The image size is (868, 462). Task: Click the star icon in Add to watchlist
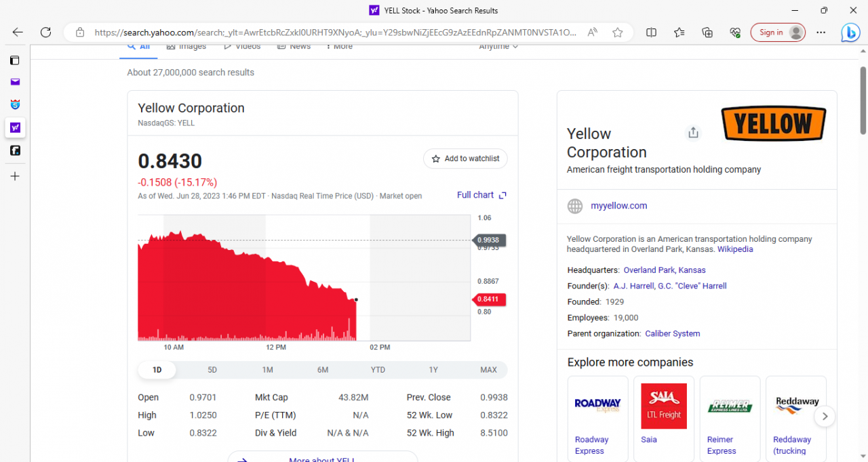tap(436, 159)
